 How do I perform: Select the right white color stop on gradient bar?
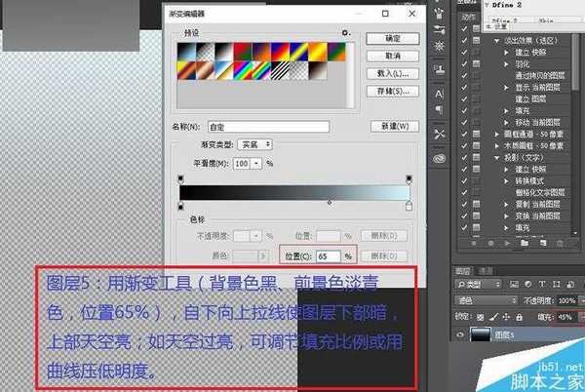408,207
